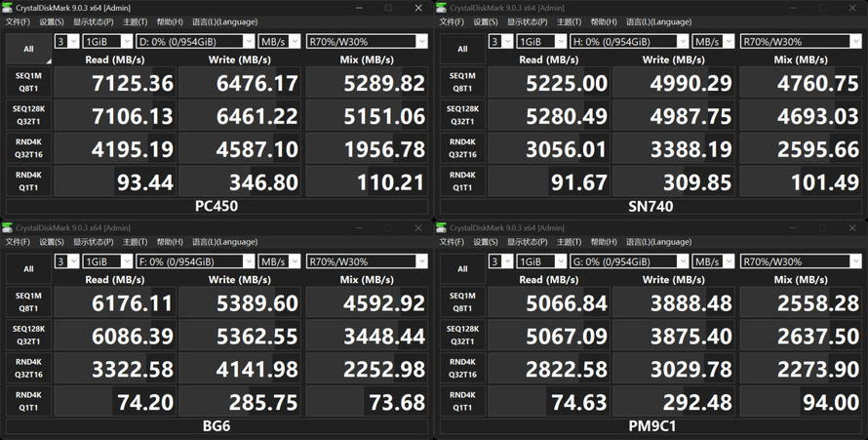Open drive D: selector dropdown
The height and width of the screenshot is (440, 868).
click(195, 42)
